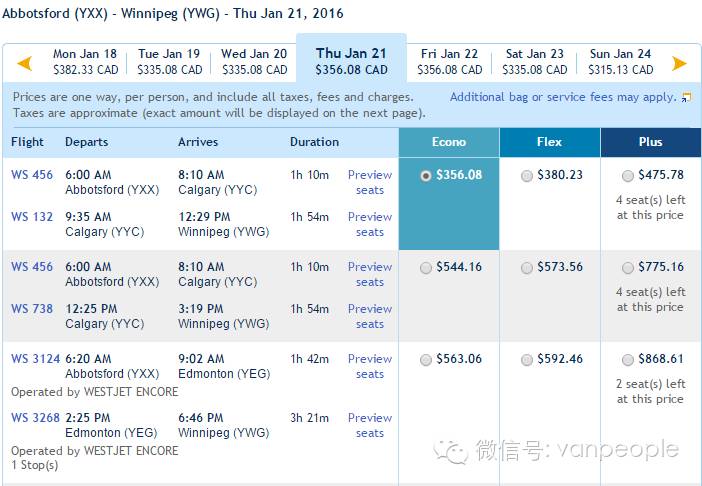
Task: Open flight WS 738 details link
Action: pyautogui.click(x=32, y=309)
